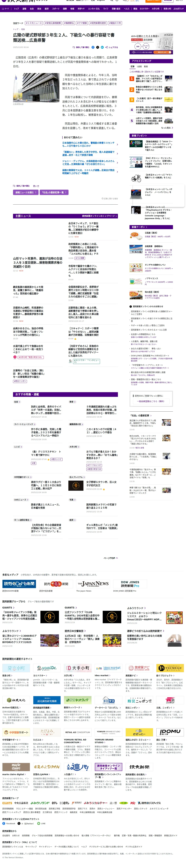The width and height of the screenshot is (186, 868).
Task: Click the #戦後８０年 keyword tag
Action: coord(115,23)
